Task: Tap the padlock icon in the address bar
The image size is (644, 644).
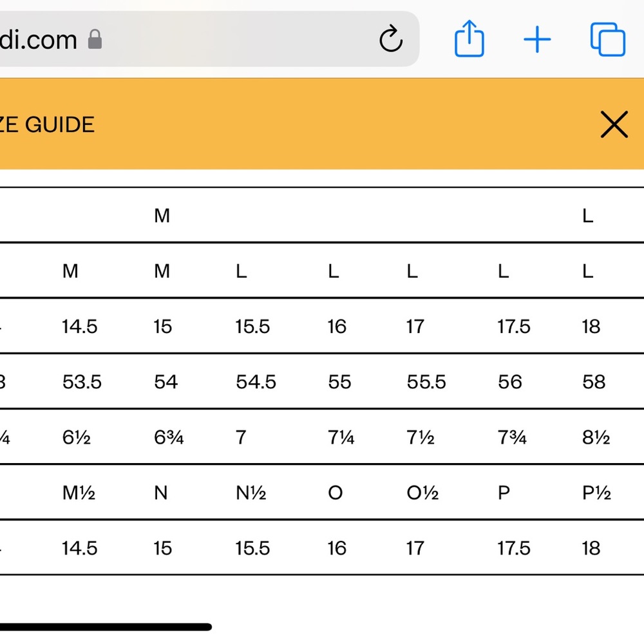Action: tap(95, 39)
